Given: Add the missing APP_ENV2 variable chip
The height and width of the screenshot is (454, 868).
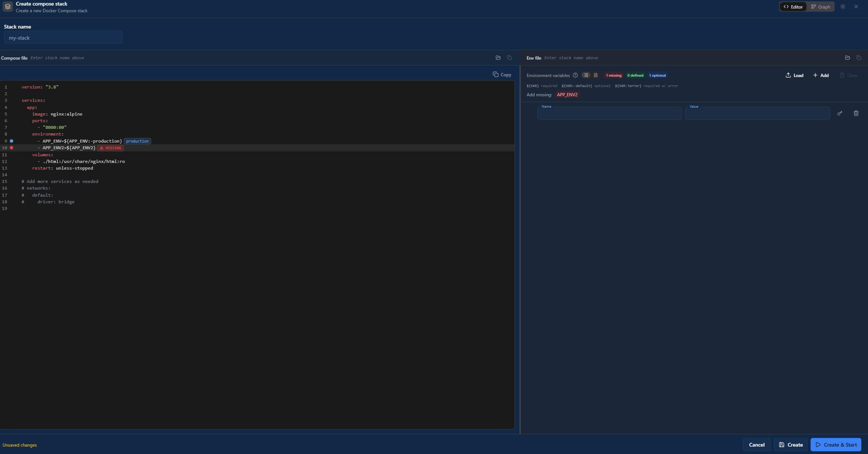Looking at the screenshot, I should [567, 94].
